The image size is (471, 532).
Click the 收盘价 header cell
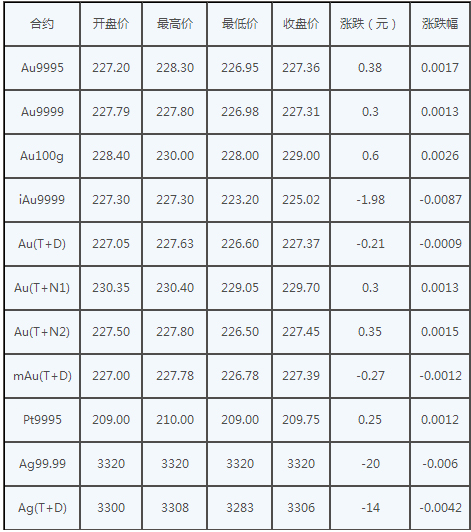(301, 24)
